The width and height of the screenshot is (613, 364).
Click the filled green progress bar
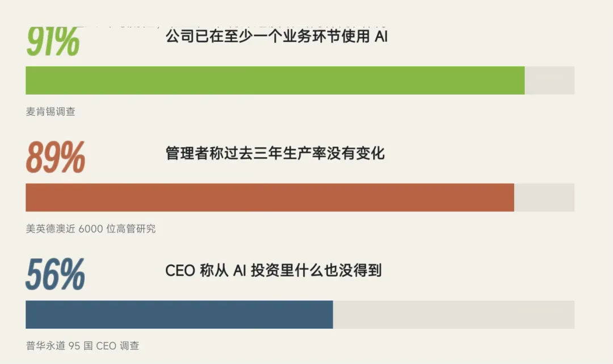[275, 81]
